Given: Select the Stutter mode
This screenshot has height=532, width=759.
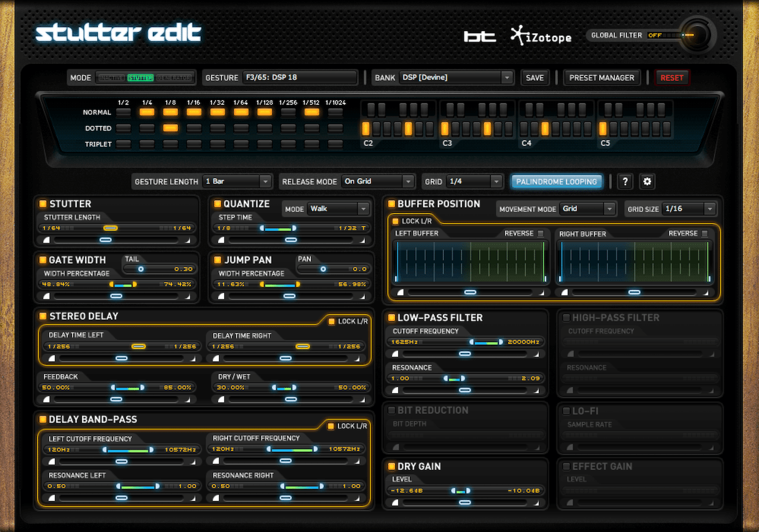Looking at the screenshot, I should tap(141, 78).
